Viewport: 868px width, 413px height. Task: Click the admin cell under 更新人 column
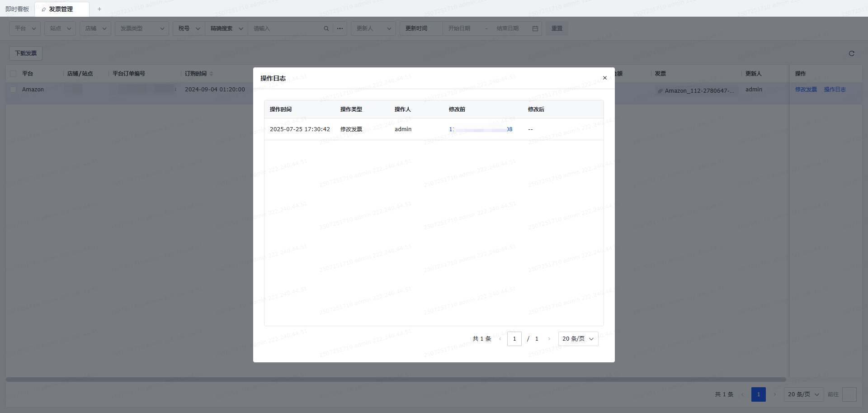754,90
